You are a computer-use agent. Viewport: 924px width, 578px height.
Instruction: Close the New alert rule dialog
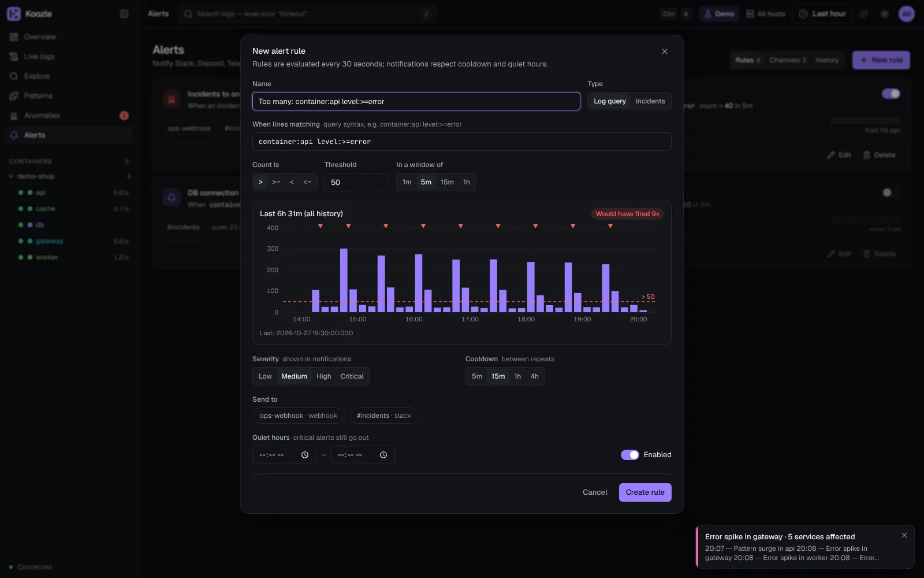(665, 51)
